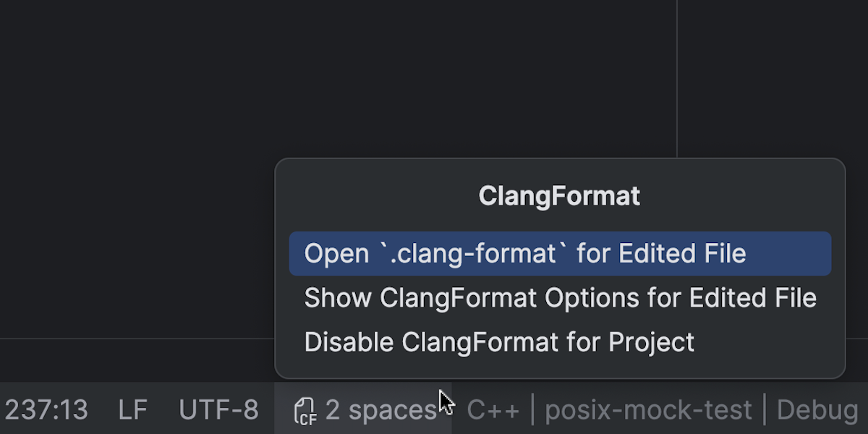Show ClangFormat Options for Edited File
This screenshot has width=868, height=434.
(x=560, y=298)
